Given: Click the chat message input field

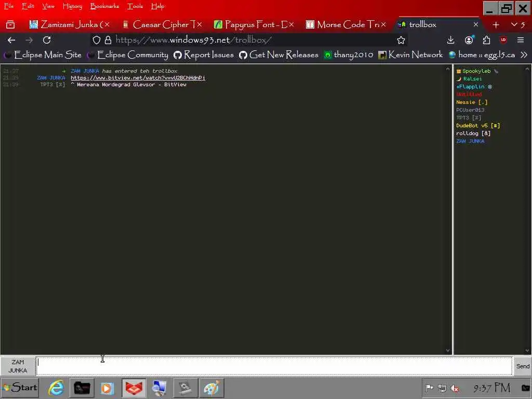Looking at the screenshot, I should click(x=274, y=366).
